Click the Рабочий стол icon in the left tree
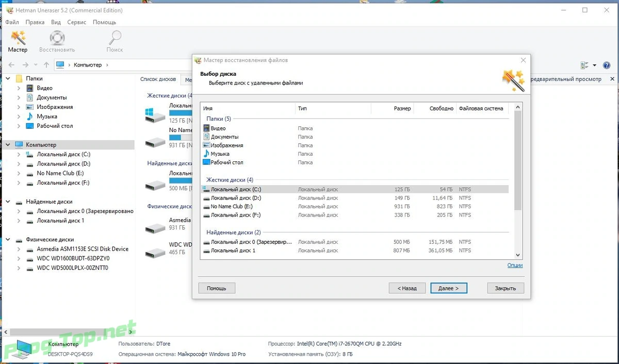This screenshot has width=619, height=364. click(30, 126)
